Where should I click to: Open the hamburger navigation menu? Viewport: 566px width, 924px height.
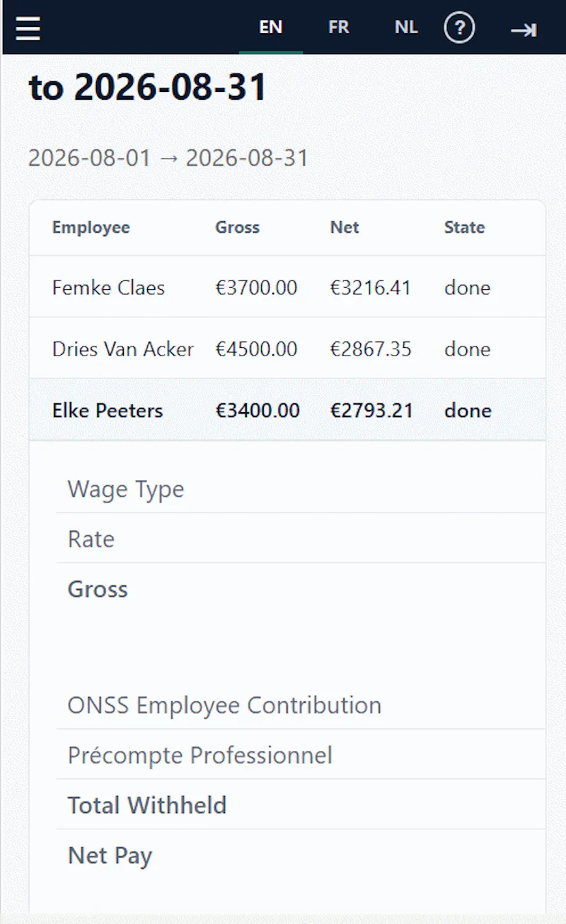point(28,28)
